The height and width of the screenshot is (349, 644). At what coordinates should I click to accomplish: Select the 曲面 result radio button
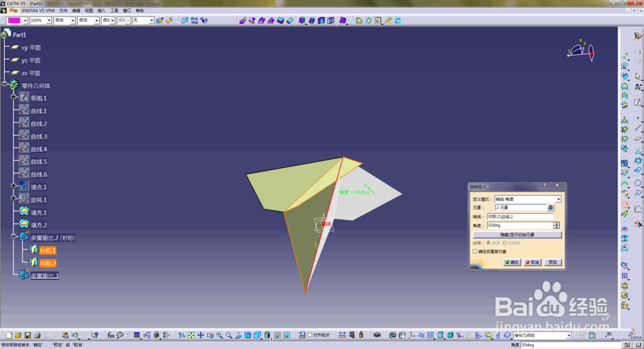tap(488, 243)
